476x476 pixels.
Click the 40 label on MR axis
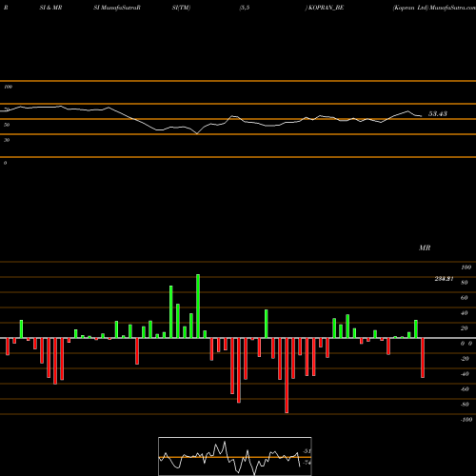click(x=465, y=313)
